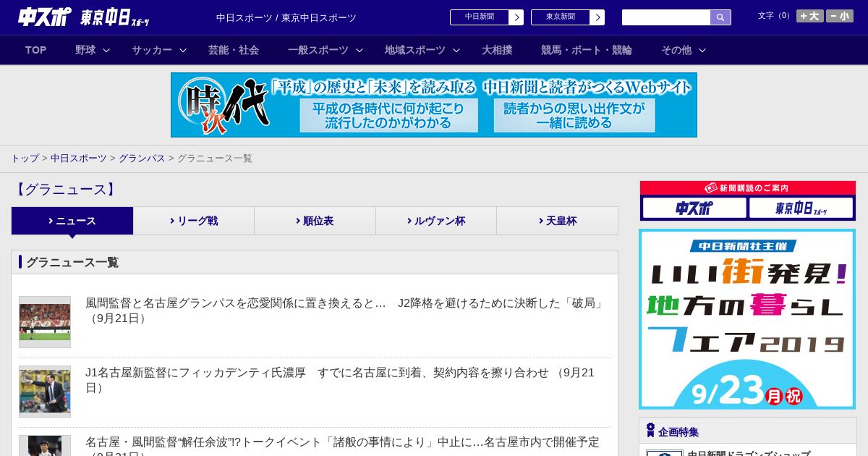868x456 pixels.
Task: Click the 中スポ logo in header
Action: [45, 17]
